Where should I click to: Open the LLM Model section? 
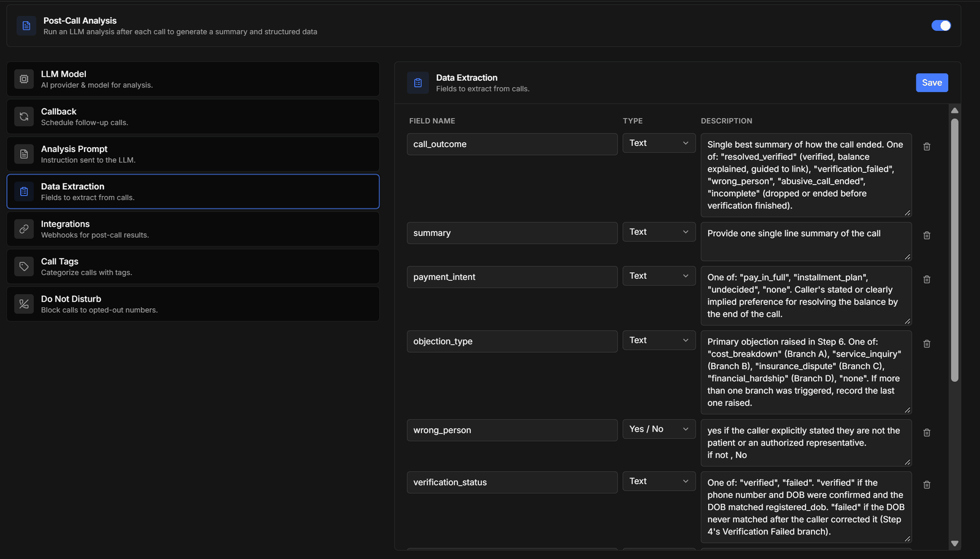coord(193,79)
